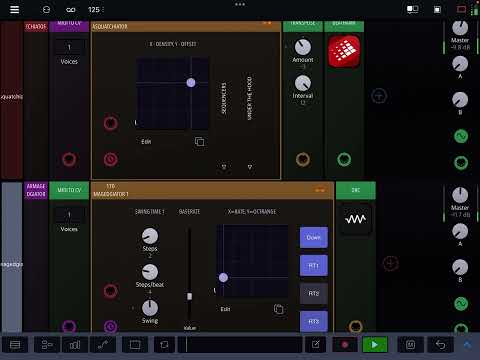Open the list view in bottom toolbar
Viewport: 480px width, 360px height.
[x=15, y=345]
